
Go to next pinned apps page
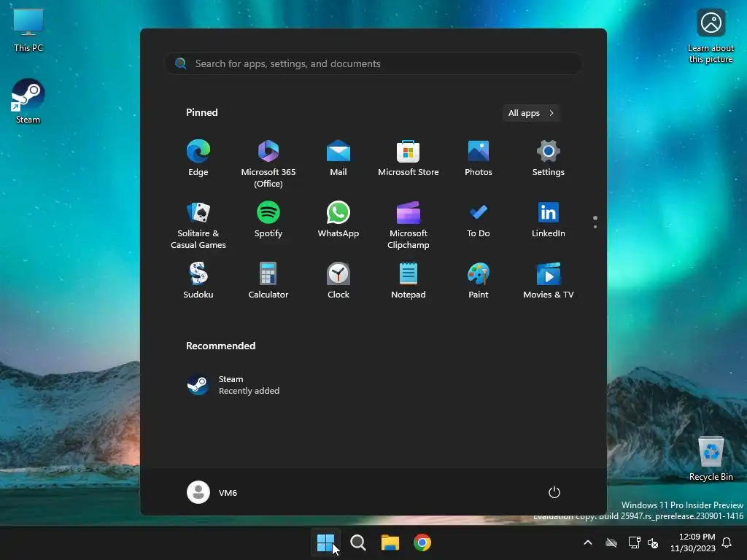(595, 226)
